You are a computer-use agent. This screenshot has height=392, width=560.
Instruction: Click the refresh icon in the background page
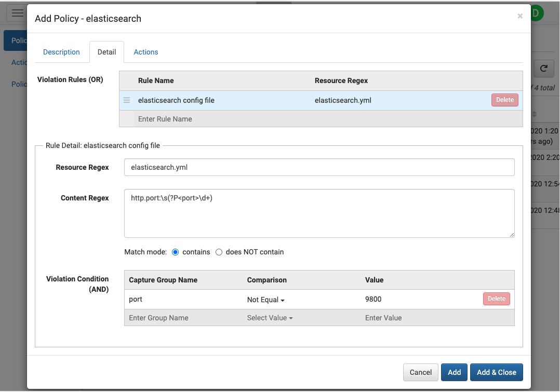[543, 69]
